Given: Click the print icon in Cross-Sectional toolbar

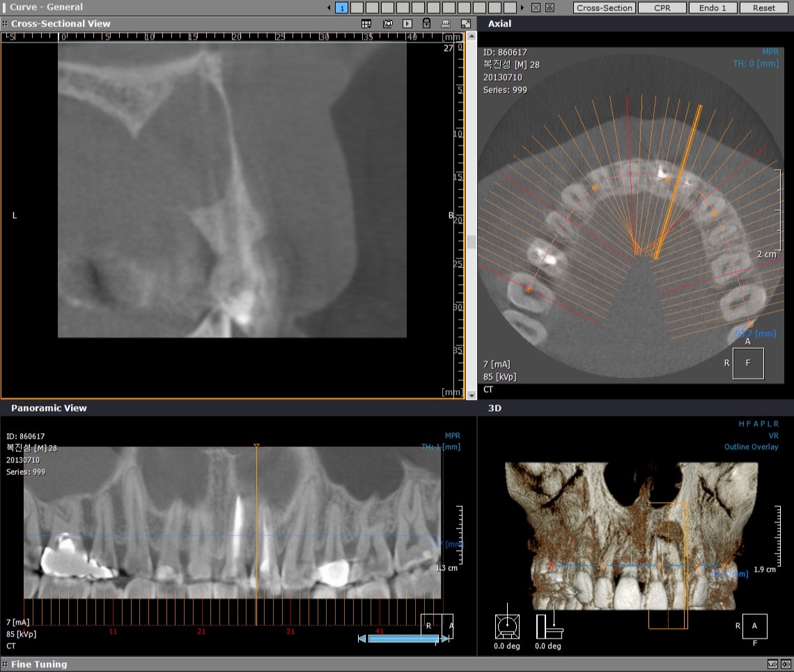Looking at the screenshot, I should pos(446,24).
